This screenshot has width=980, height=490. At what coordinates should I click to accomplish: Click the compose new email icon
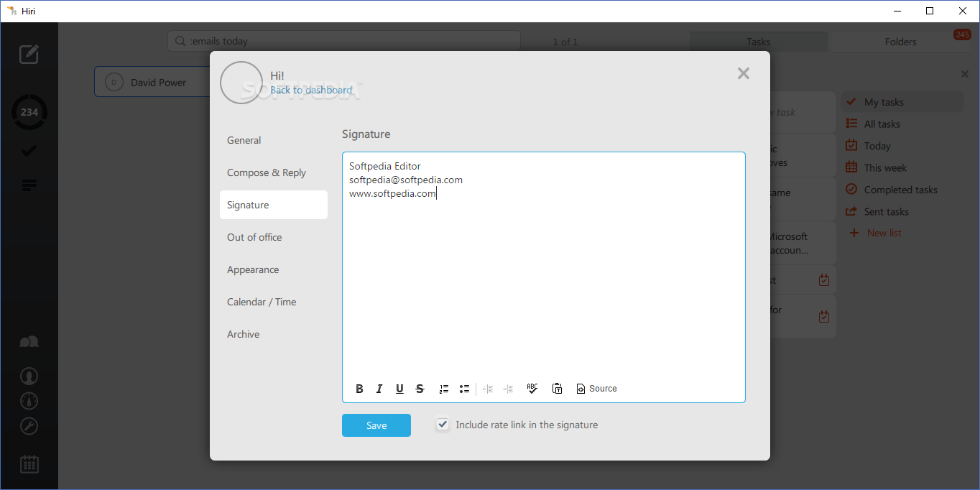click(x=29, y=54)
